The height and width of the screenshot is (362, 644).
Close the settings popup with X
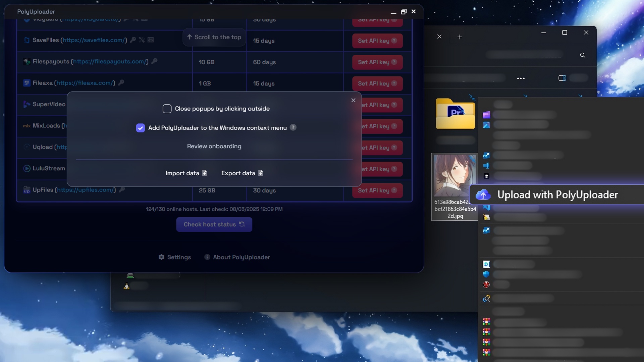[353, 100]
